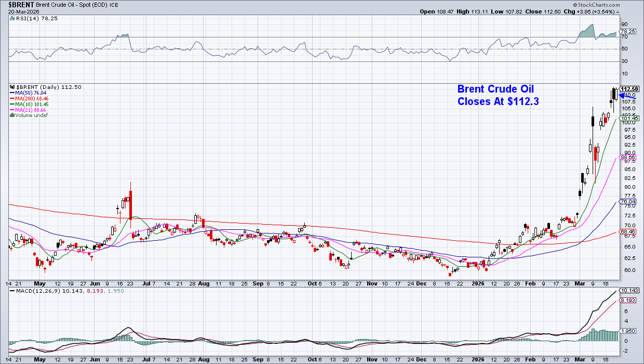Click the MACD line icon in the bottom panel
Screen dimensions: 644x364
(x=12, y=291)
